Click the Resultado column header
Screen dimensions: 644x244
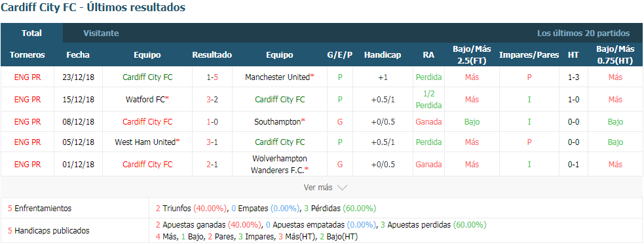[212, 55]
